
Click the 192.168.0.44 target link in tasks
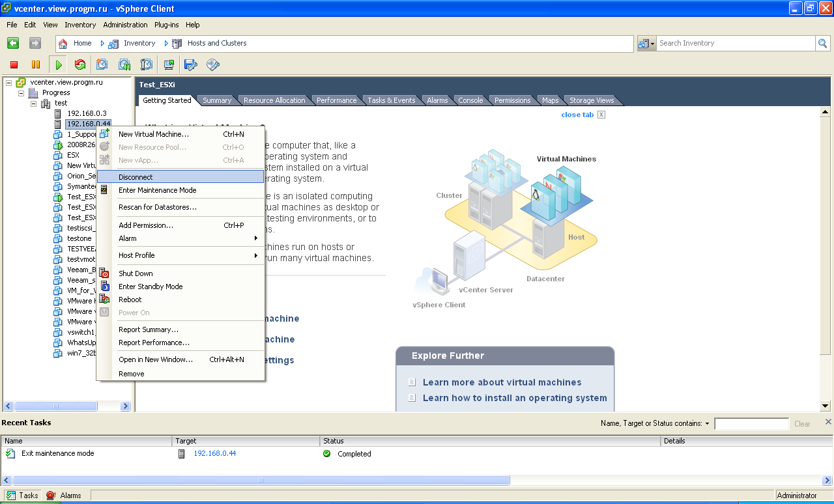pos(214,453)
